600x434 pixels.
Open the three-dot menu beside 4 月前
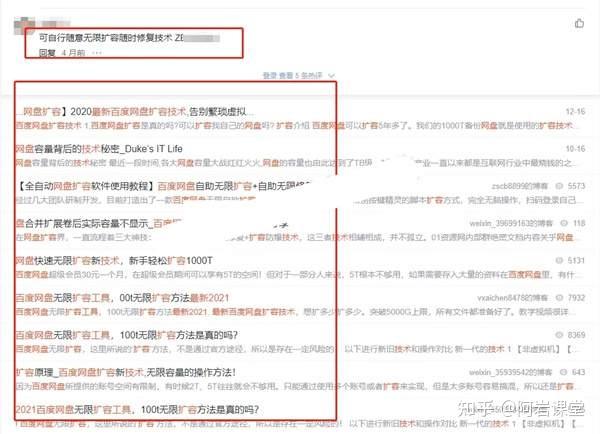pyautogui.click(x=97, y=53)
